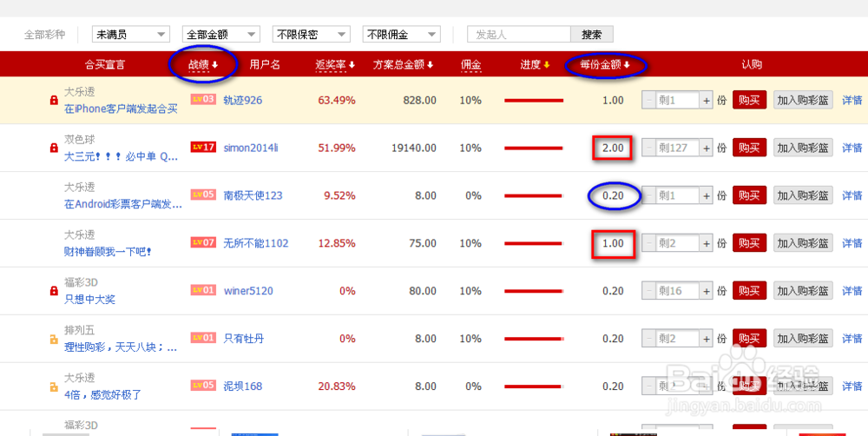Click progress bar of 轨迹926 plan
868x436 pixels.
pyautogui.click(x=534, y=100)
